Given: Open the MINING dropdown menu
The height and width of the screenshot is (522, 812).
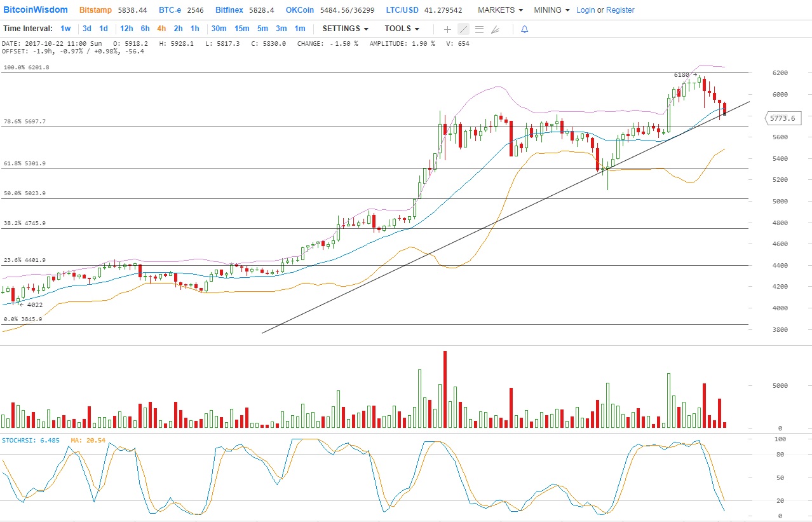Looking at the screenshot, I should point(551,10).
